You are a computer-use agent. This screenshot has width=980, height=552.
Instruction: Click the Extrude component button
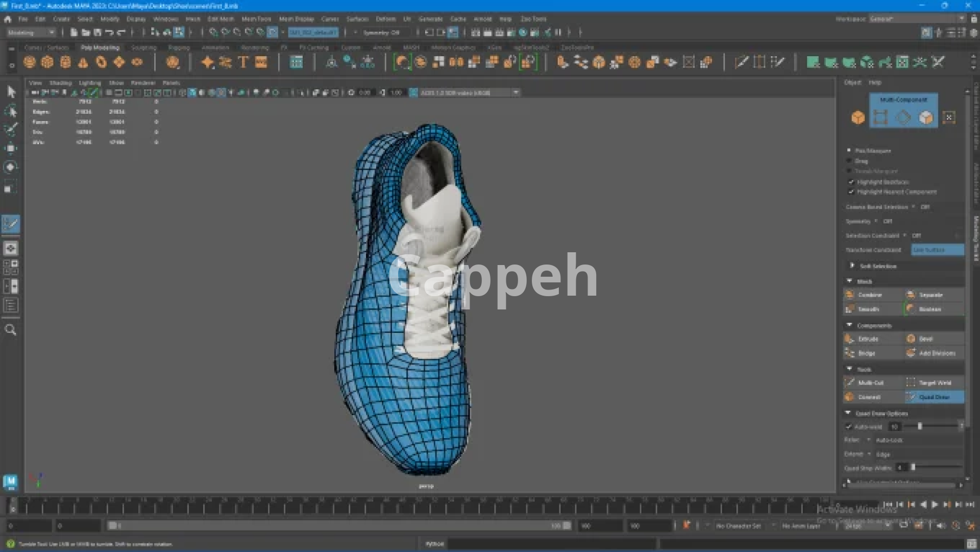(868, 339)
